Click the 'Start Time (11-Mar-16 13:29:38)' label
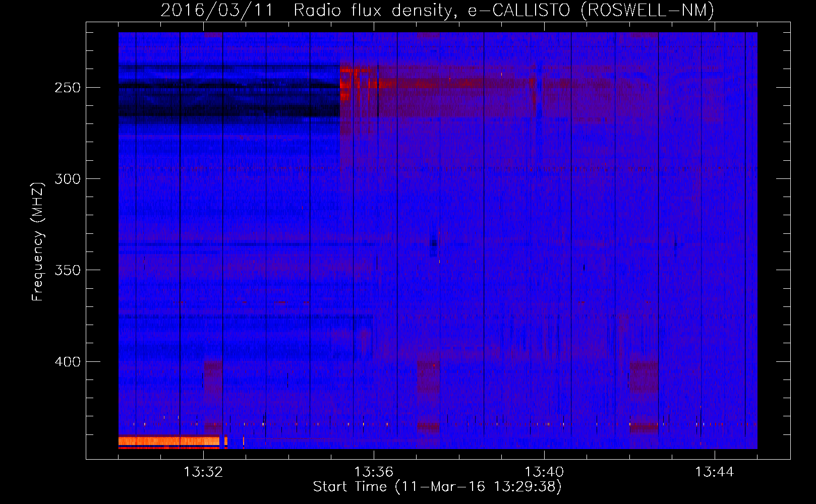 tap(437, 487)
